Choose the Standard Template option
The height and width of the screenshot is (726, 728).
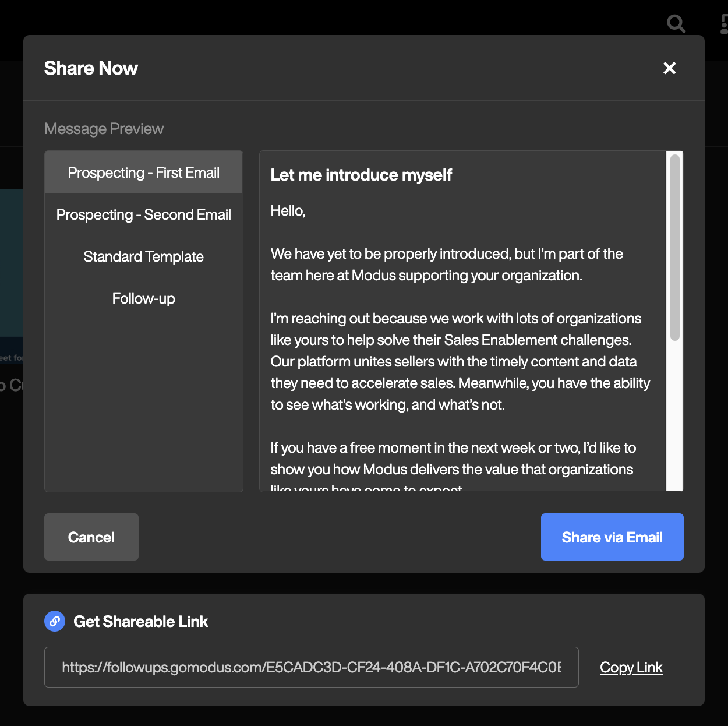[x=144, y=256]
